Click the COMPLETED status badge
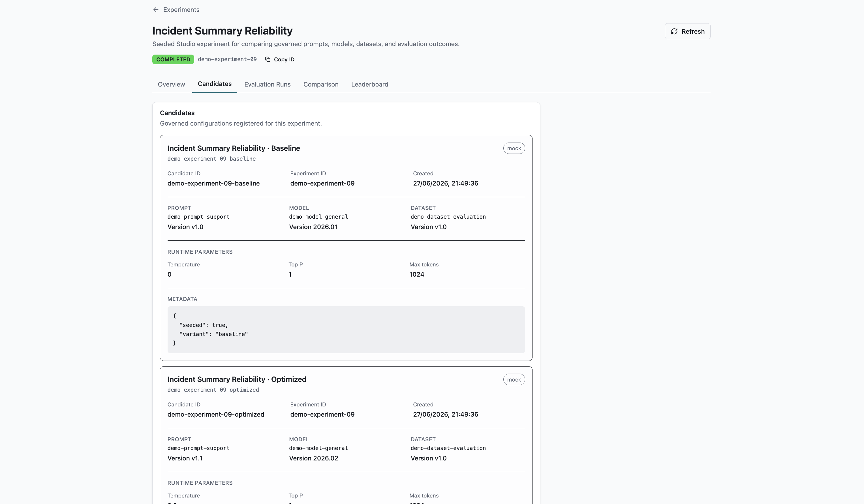Image resolution: width=864 pixels, height=504 pixels. 173,59
